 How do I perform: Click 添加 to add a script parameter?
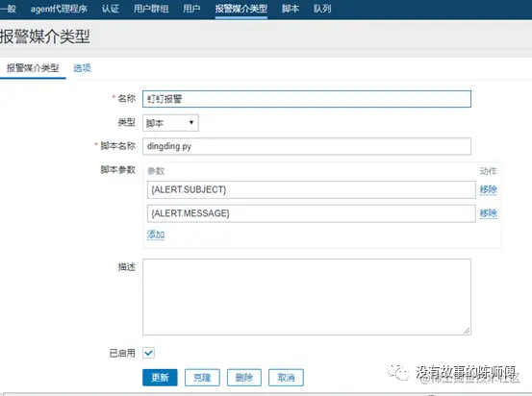(x=156, y=235)
